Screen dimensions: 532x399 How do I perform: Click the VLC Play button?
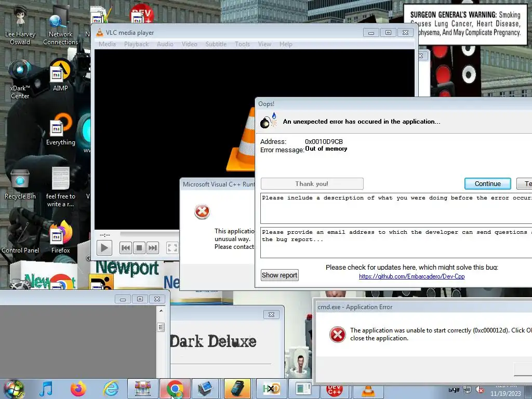(x=104, y=248)
